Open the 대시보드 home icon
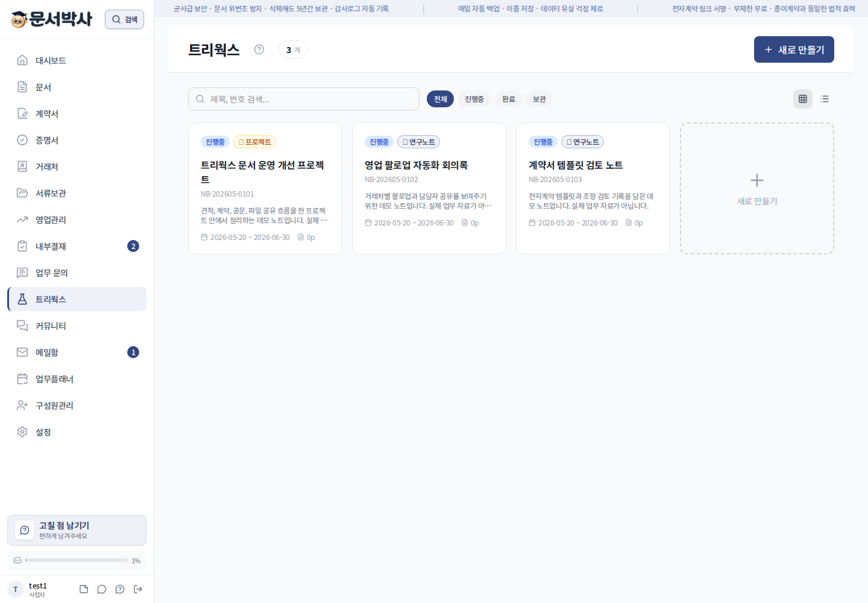The image size is (868, 603). (22, 60)
